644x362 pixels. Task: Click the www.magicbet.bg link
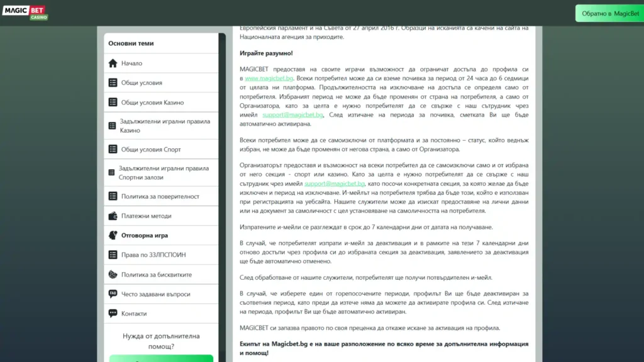tap(269, 78)
